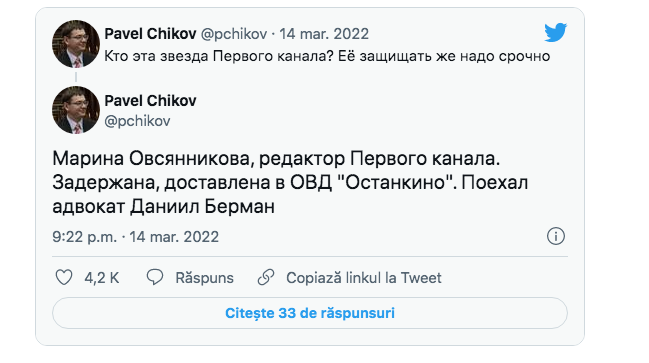Click the thread connector line between avatars
Screen dimensions: 649x363
click(76, 77)
